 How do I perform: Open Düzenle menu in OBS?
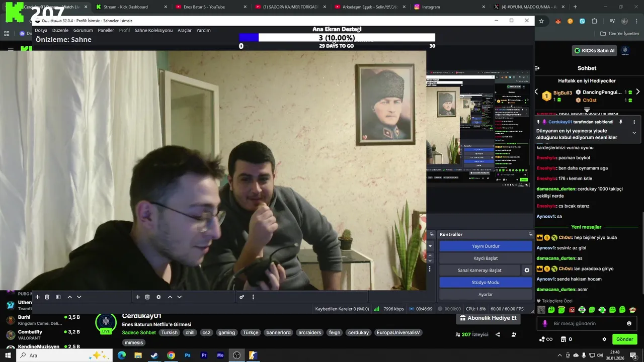click(60, 30)
